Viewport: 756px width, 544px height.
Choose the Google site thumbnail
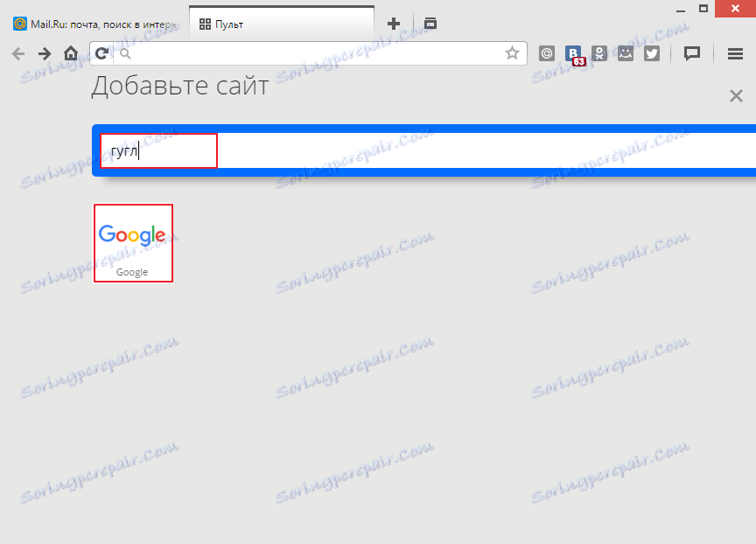pyautogui.click(x=133, y=243)
